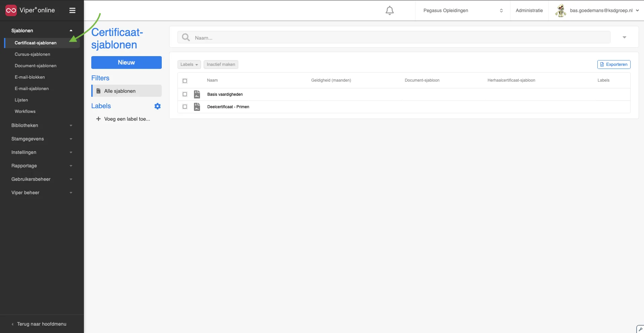Image resolution: width=644 pixels, height=333 pixels.
Task: Click the document icon of Basis vaardigheden
Action: click(197, 94)
